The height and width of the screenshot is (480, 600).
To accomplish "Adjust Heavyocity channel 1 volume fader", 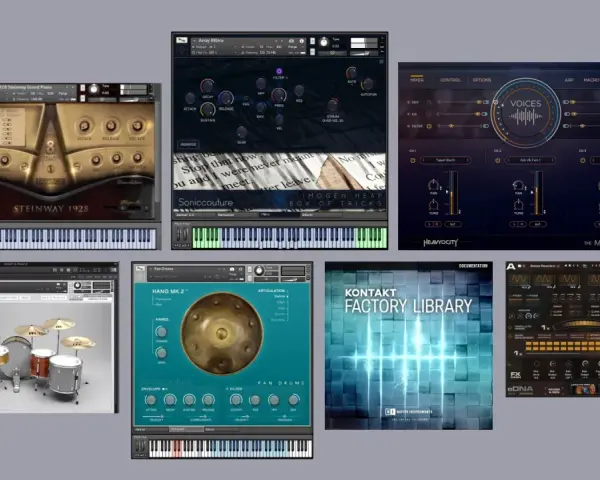I will point(453,194).
